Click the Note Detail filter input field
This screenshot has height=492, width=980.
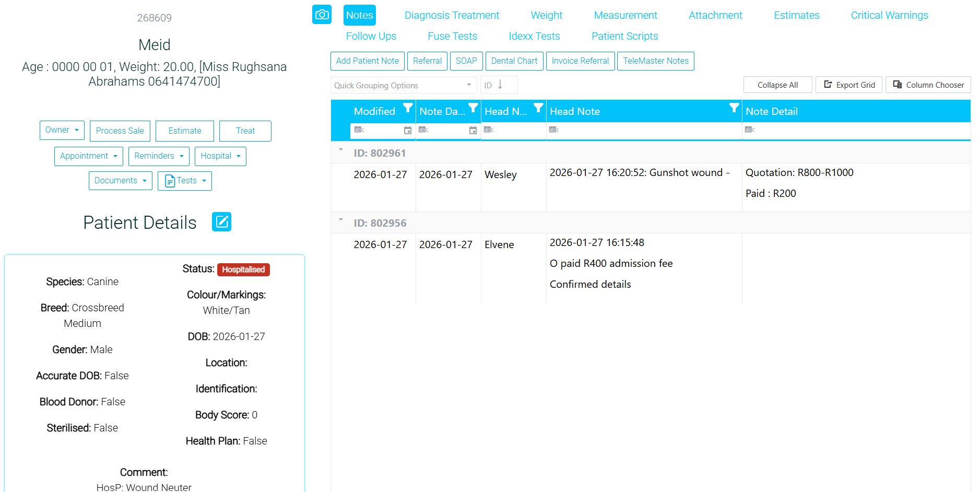[x=856, y=131]
